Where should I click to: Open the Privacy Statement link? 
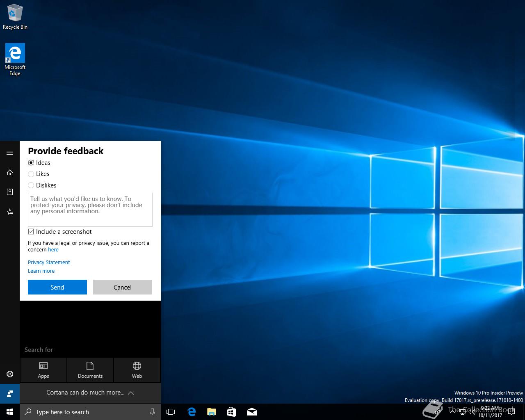[49, 262]
